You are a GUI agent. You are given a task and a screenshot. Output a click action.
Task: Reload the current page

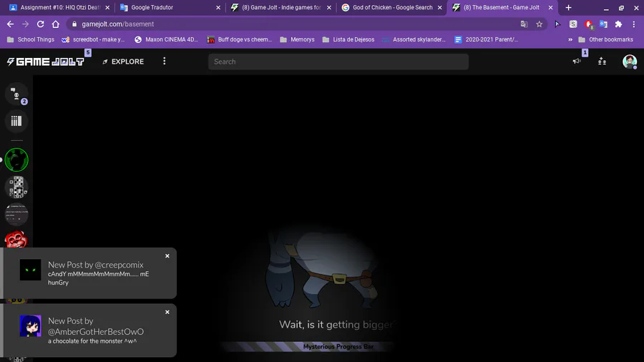[x=40, y=24]
